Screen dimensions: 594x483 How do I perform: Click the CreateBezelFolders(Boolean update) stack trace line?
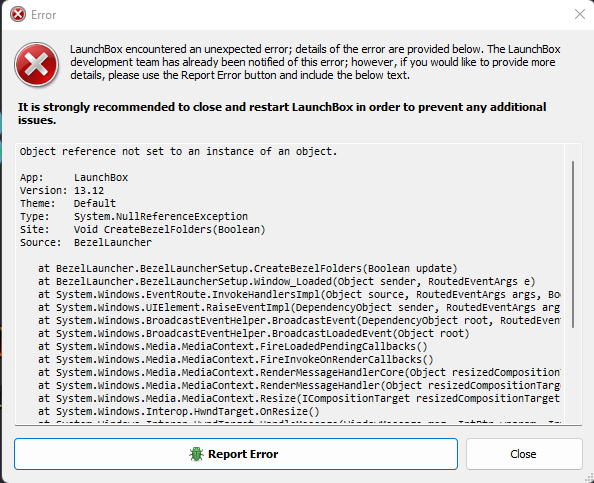click(x=248, y=269)
